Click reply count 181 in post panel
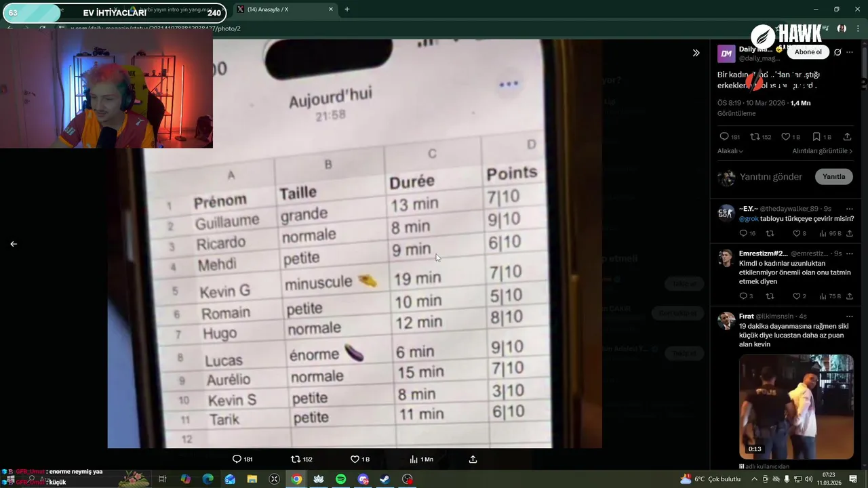This screenshot has height=488, width=868. 730,137
